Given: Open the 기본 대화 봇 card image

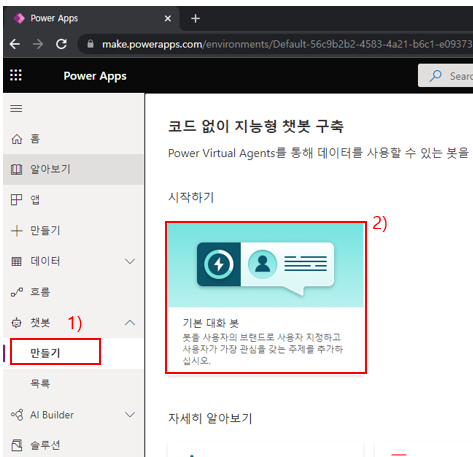Looking at the screenshot, I should (x=266, y=265).
